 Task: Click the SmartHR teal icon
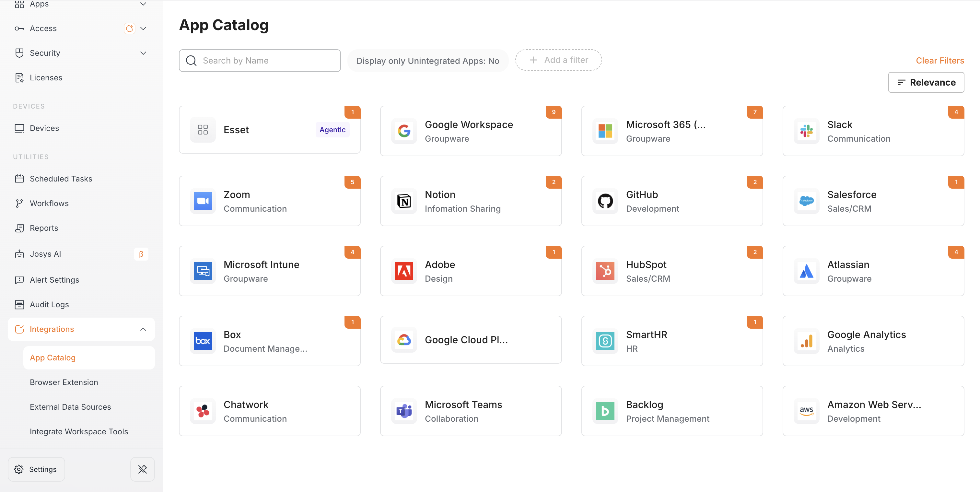click(605, 341)
